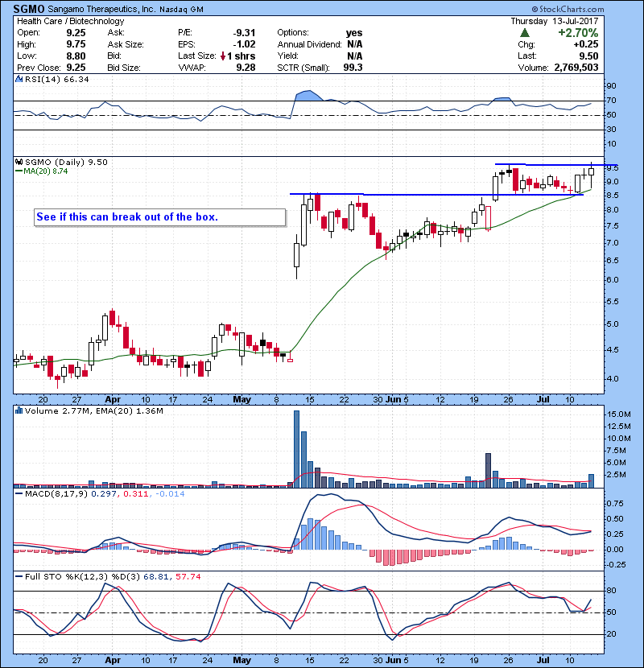Click the MACD(8,17,9) indicator label
The width and height of the screenshot is (644, 668).
56,494
